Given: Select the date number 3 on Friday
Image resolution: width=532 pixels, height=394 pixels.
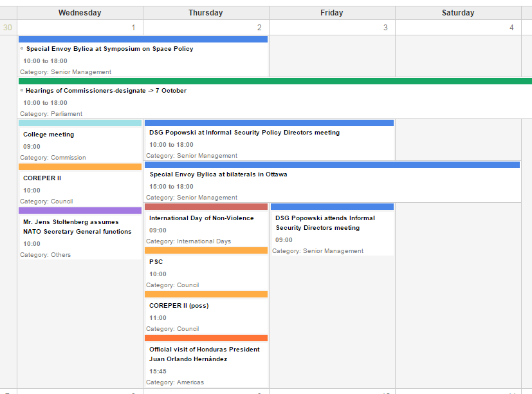Looking at the screenshot, I should click(385, 27).
